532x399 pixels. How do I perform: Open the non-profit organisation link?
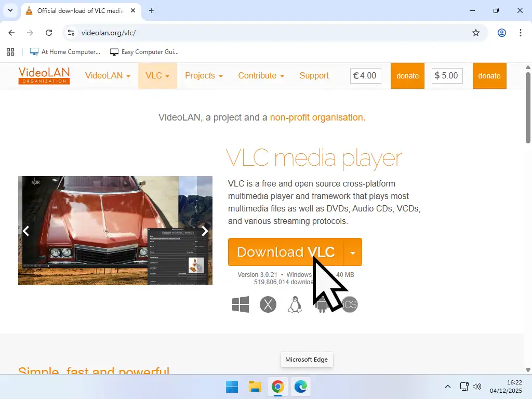[x=317, y=117]
